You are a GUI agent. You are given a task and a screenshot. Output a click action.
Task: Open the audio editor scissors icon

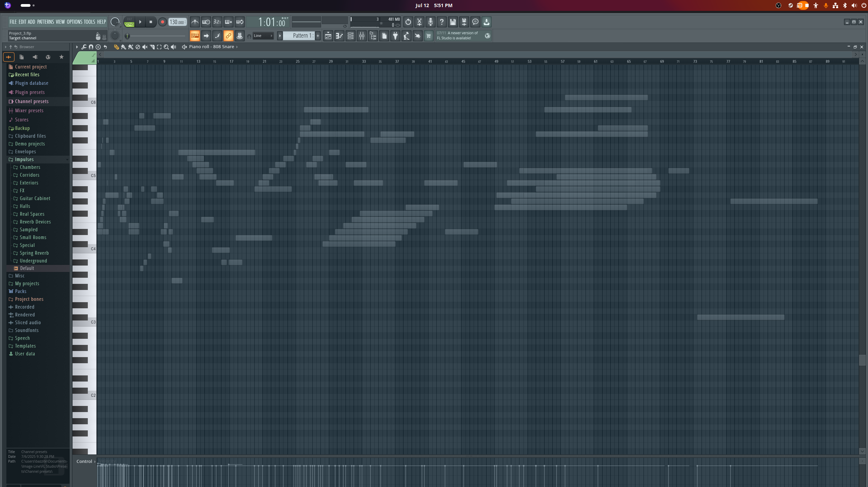419,22
